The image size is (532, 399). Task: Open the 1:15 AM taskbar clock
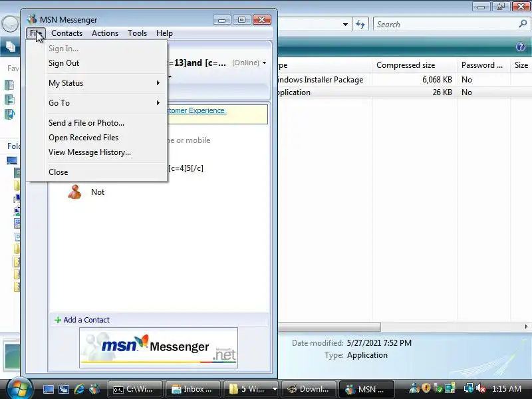pyautogui.click(x=507, y=389)
